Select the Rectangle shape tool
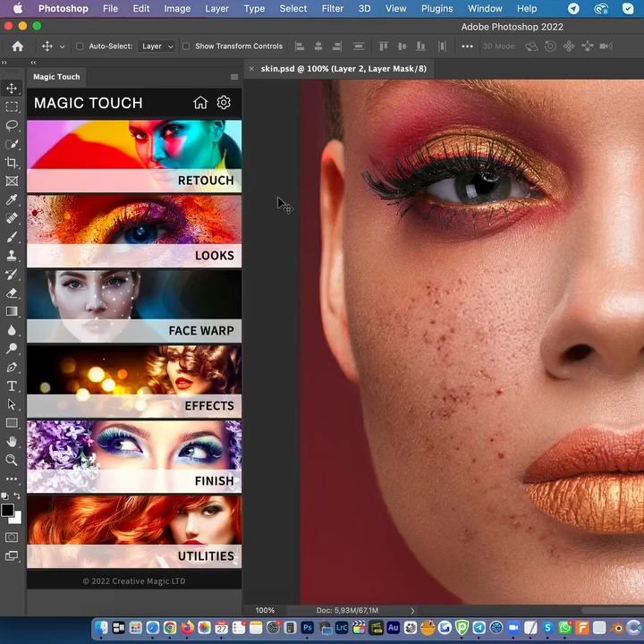644x644 pixels. pyautogui.click(x=12, y=423)
